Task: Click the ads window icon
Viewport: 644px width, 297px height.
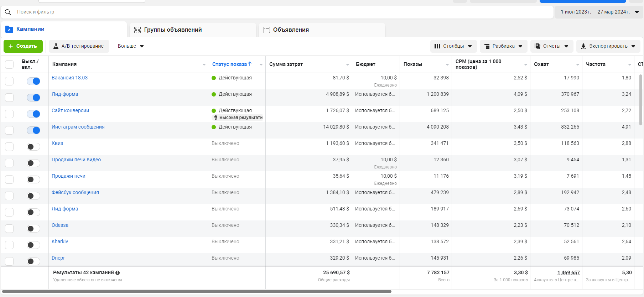Action: (267, 30)
